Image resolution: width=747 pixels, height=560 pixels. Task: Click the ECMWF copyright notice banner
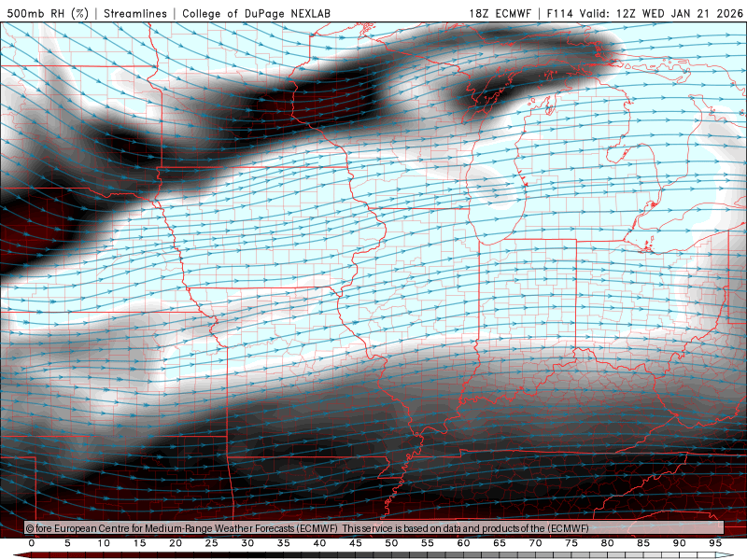[x=374, y=528]
